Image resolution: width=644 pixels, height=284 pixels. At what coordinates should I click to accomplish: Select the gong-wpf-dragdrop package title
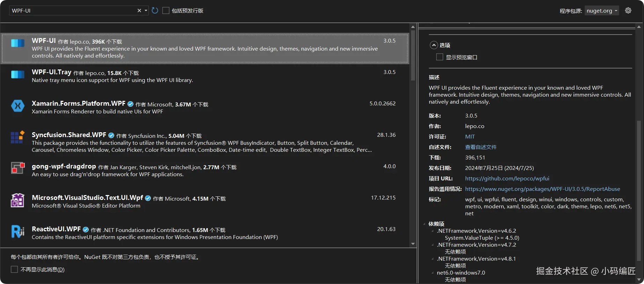pyautogui.click(x=64, y=166)
